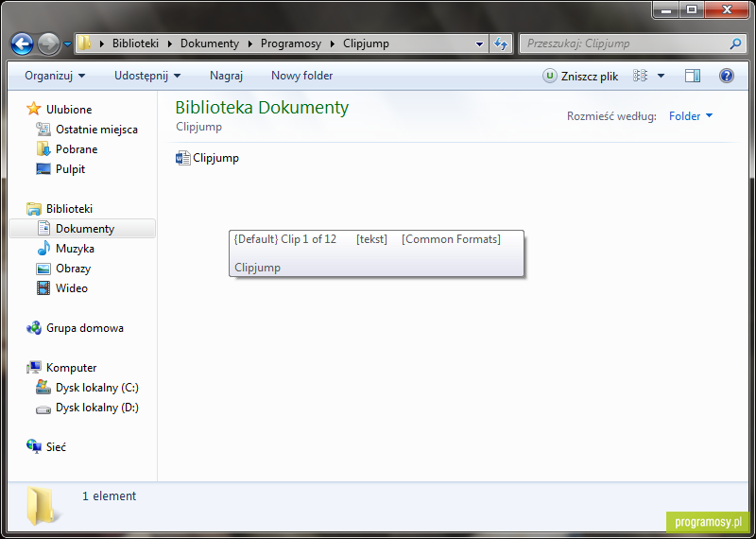The width and height of the screenshot is (756, 539).
Task: Click Sieć in the navigation pane
Action: pyautogui.click(x=46, y=447)
